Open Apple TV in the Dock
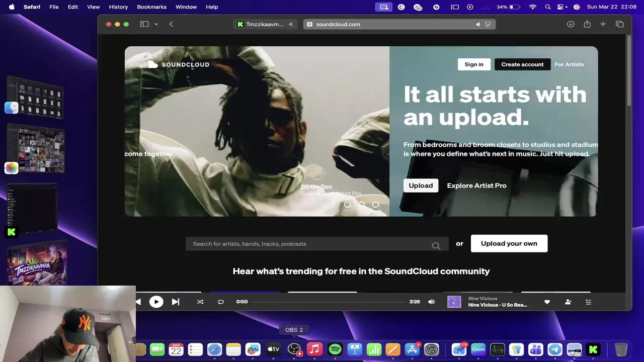This screenshot has width=644, height=362. pos(273,349)
